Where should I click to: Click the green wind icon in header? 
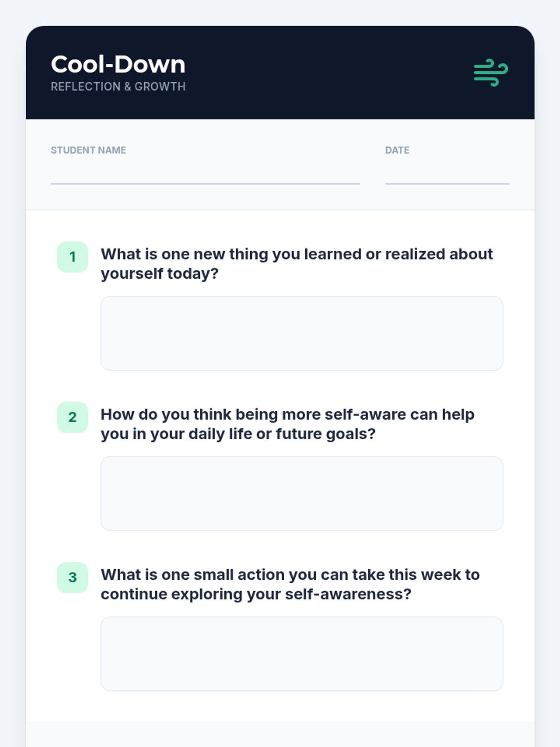click(x=491, y=73)
